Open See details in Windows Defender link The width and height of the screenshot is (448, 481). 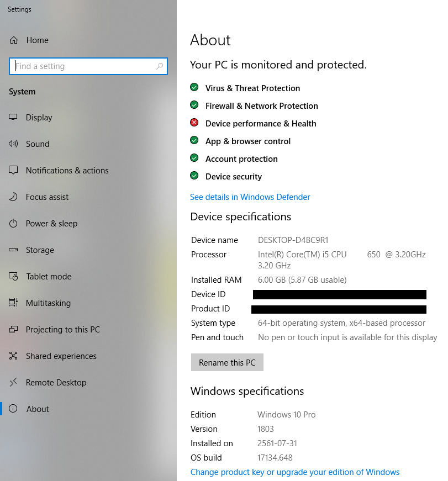pyautogui.click(x=250, y=197)
